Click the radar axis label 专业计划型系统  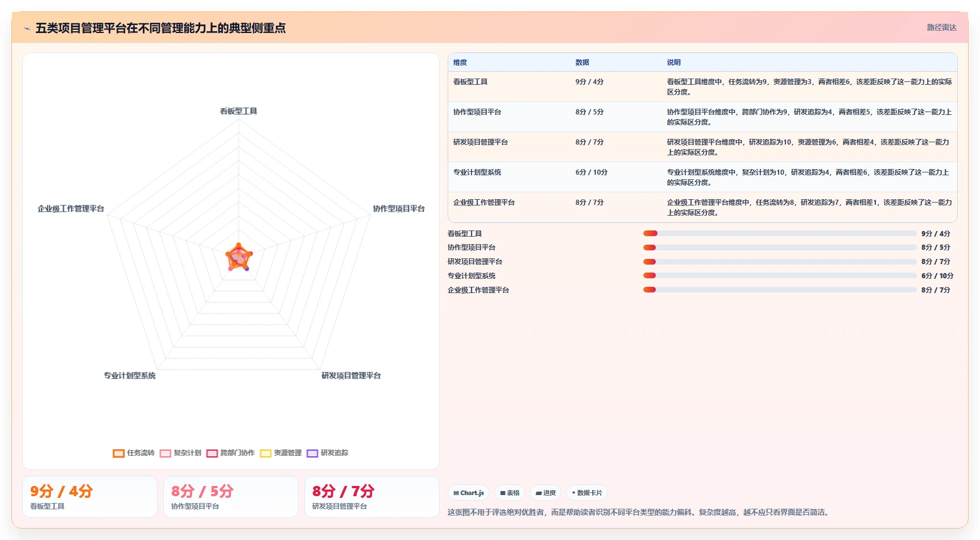130,376
